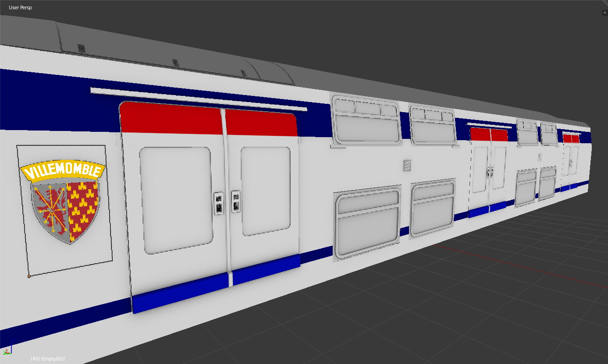608x364 pixels.
Task: Select the right window pane of the nearest door
Action: [266, 191]
